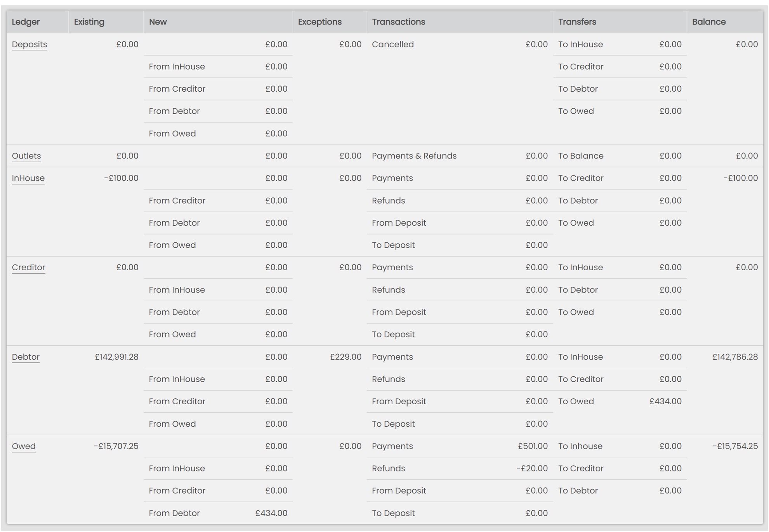
Task: Open the Deposits ledger link
Action: tap(29, 44)
